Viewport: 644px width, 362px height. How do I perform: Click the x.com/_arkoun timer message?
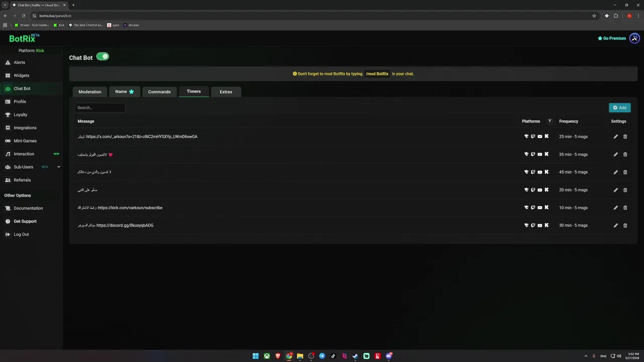click(137, 137)
